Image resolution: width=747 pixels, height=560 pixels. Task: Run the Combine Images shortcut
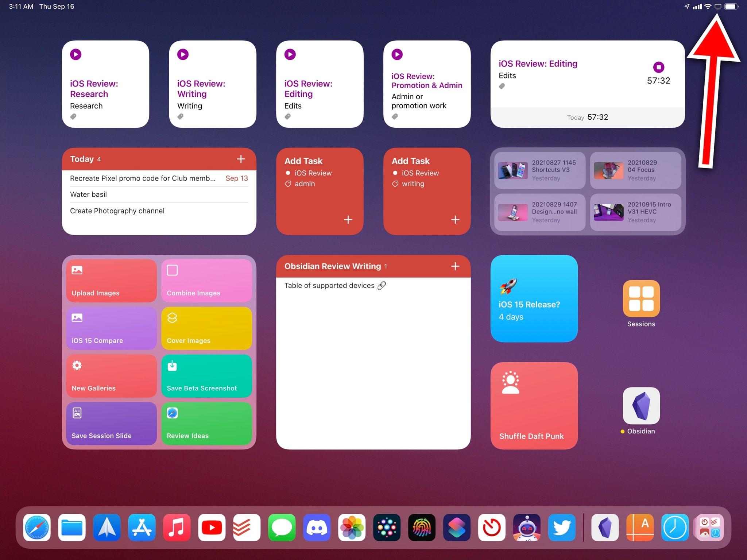click(x=206, y=281)
